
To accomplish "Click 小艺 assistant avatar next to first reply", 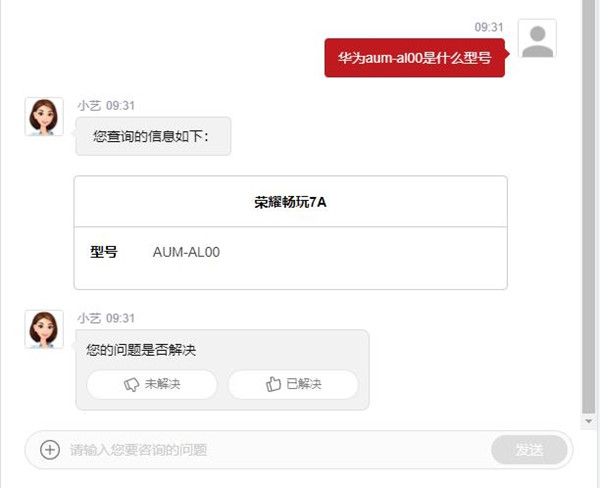I will pyautogui.click(x=44, y=116).
